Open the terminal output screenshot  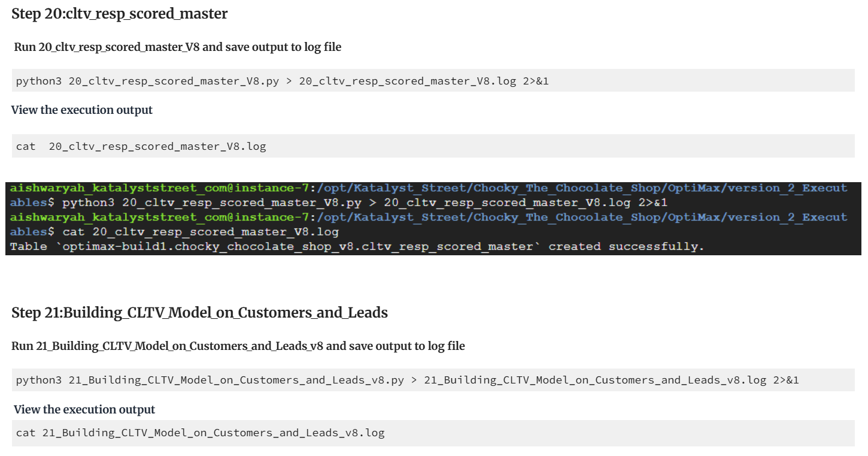coord(433,219)
